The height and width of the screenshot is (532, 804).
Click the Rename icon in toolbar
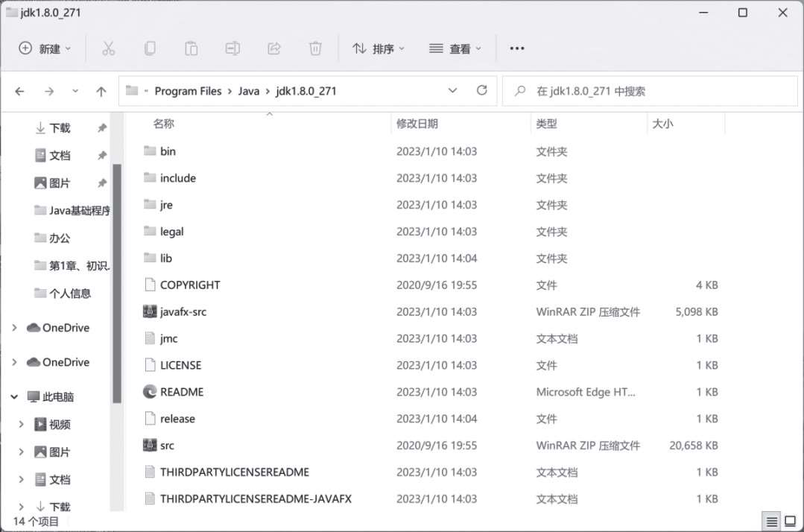pyautogui.click(x=232, y=48)
